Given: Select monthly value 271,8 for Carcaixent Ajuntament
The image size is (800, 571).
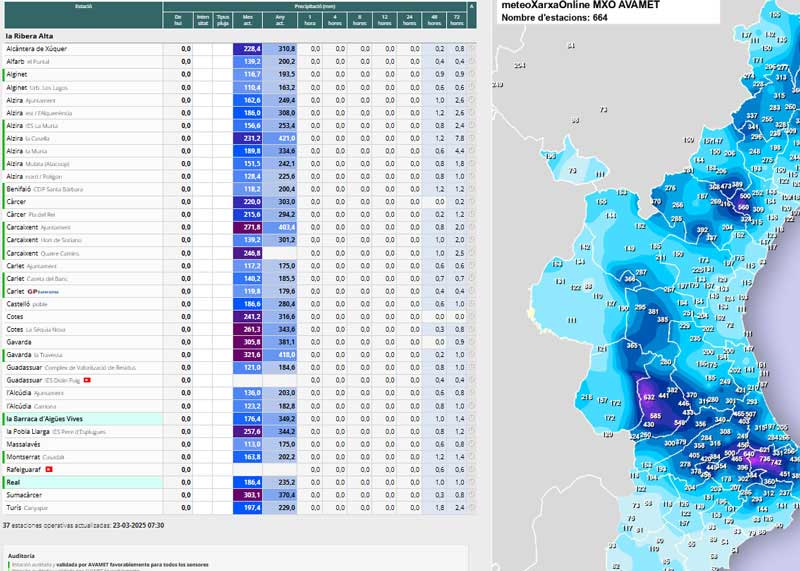Looking at the screenshot, I should pyautogui.click(x=248, y=227).
